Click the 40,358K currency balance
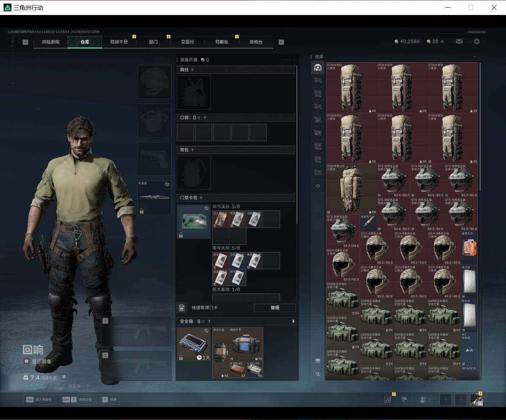This screenshot has width=506, height=420. pyautogui.click(x=407, y=41)
